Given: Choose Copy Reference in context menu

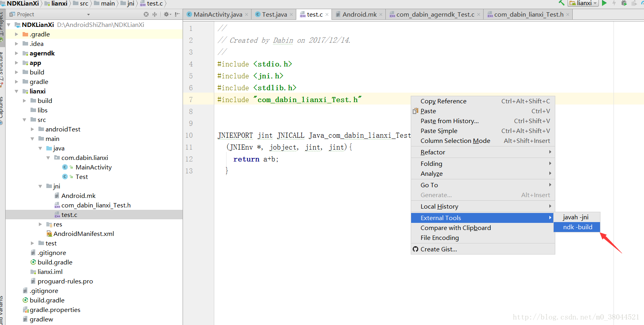Looking at the screenshot, I should (x=483, y=101).
